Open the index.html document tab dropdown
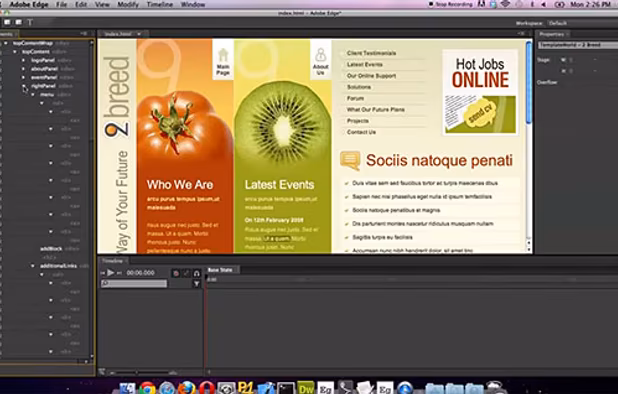The width and height of the screenshot is (618, 394). click(139, 34)
